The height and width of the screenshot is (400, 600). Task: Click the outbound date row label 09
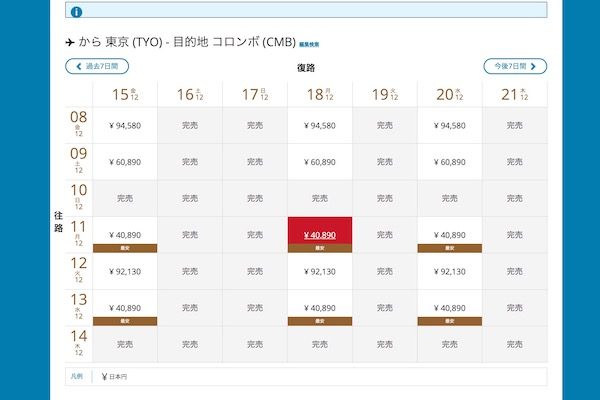(78, 160)
